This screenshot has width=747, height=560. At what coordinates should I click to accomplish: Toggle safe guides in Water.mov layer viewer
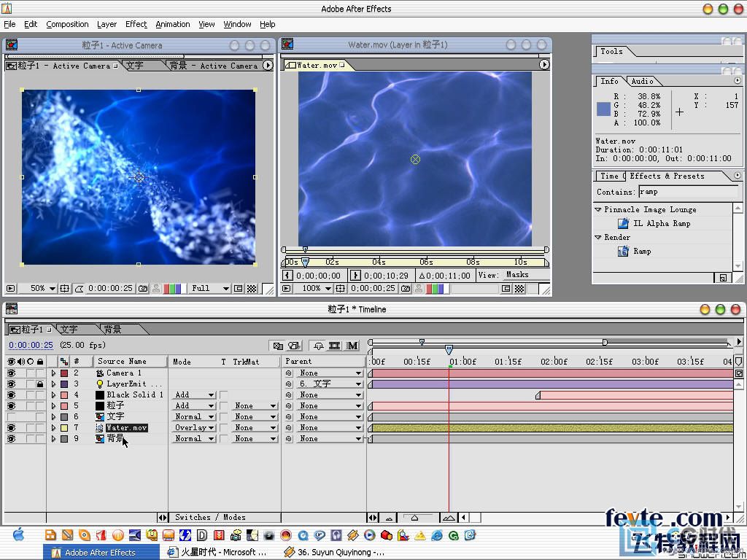tap(340, 289)
